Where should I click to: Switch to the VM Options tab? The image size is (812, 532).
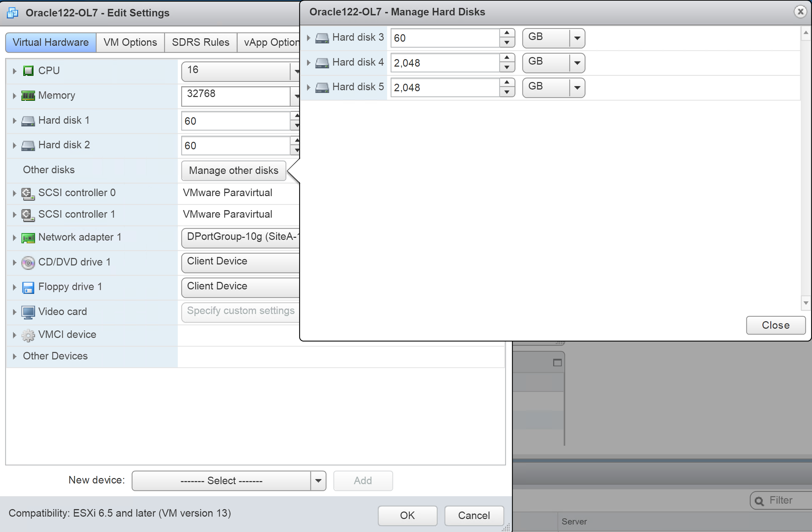[x=130, y=42]
